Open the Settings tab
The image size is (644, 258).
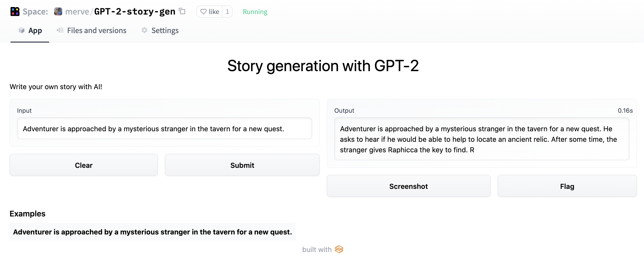[x=165, y=30]
